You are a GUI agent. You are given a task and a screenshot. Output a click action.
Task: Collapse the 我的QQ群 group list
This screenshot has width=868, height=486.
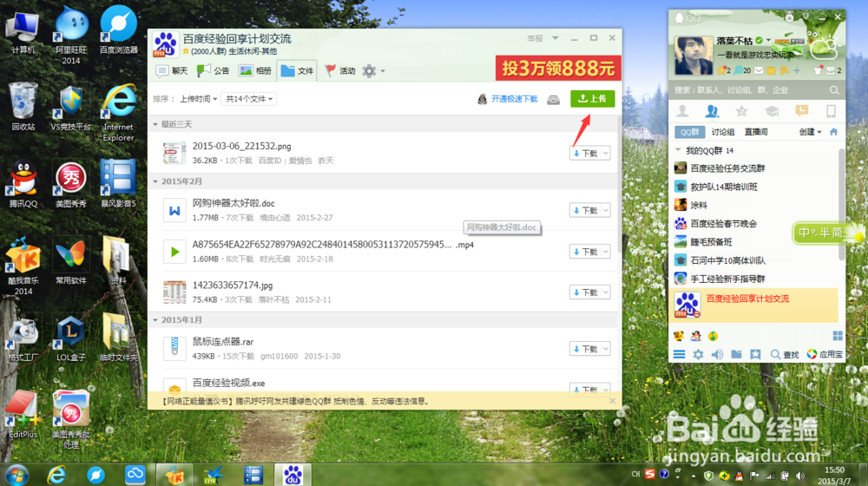[x=678, y=150]
